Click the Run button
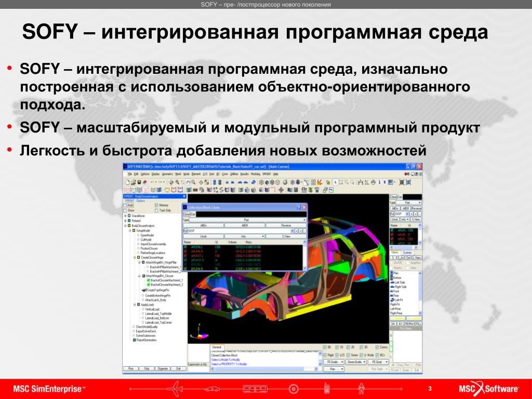The height and width of the screenshot is (399, 532). pos(130,368)
